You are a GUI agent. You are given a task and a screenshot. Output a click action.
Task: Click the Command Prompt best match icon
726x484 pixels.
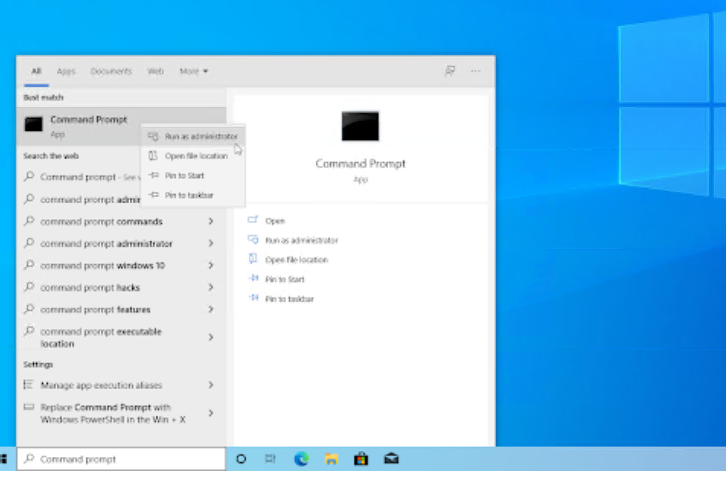tap(34, 125)
